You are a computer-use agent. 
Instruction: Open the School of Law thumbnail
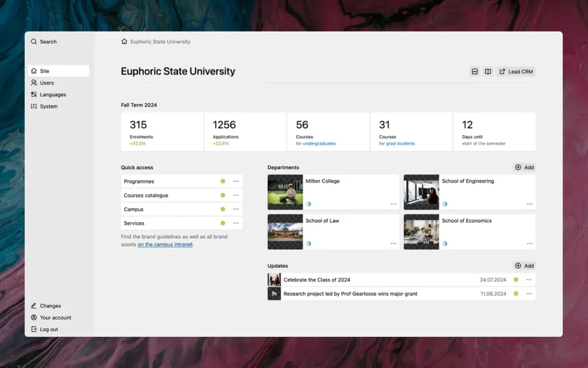285,232
